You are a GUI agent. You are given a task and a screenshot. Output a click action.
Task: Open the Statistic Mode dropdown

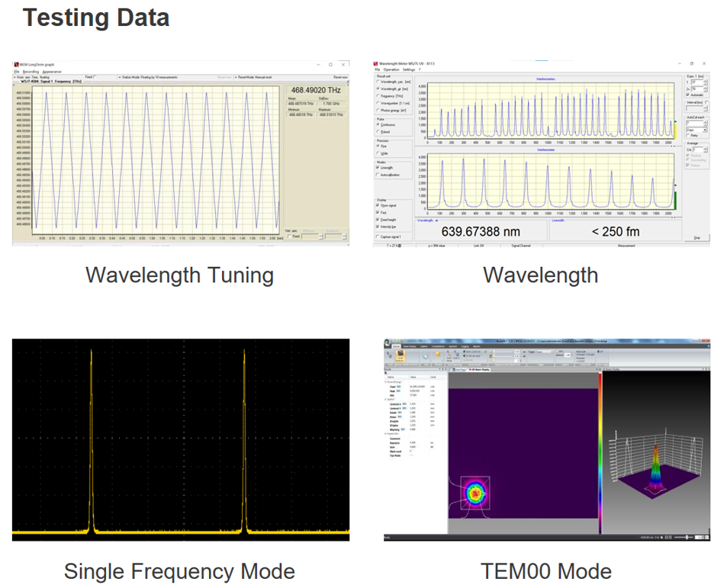coord(119,77)
